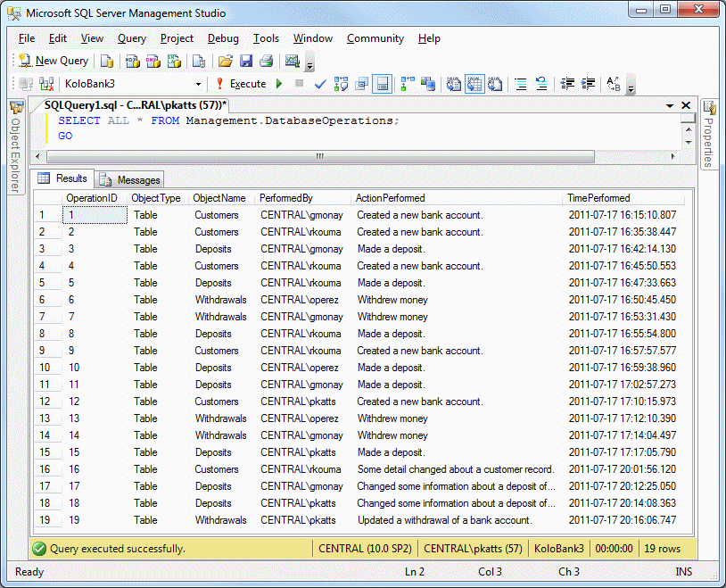Image resolution: width=726 pixels, height=588 pixels.
Task: Open the Edit menu
Action: pos(58,38)
